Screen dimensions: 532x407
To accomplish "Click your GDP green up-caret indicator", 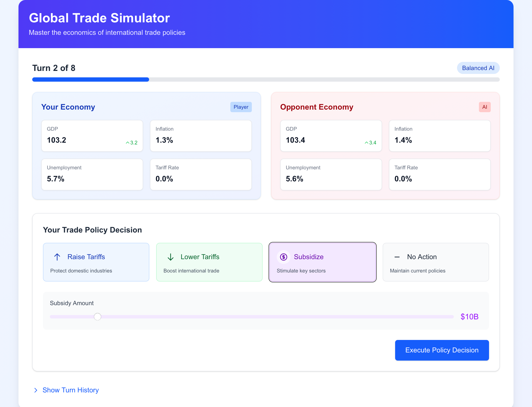I will (x=128, y=143).
